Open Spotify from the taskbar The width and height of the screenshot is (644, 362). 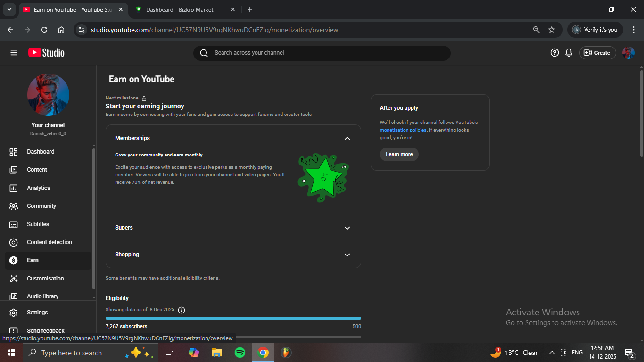click(x=239, y=353)
